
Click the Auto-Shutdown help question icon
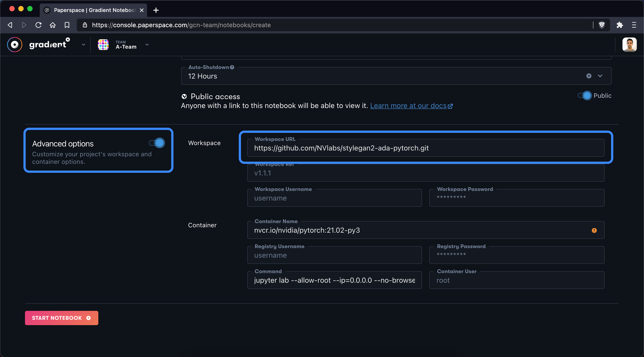tap(232, 67)
